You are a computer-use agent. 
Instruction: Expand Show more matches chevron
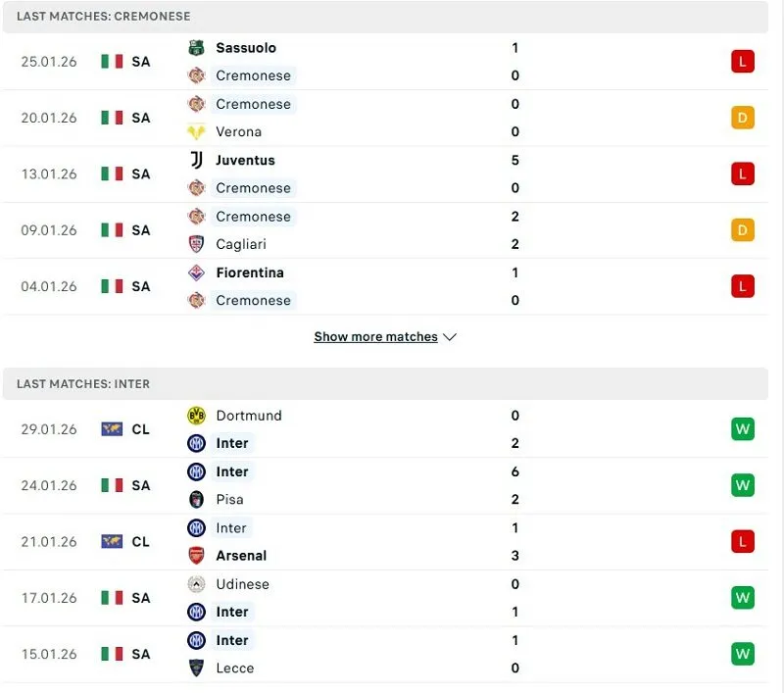pyautogui.click(x=450, y=337)
